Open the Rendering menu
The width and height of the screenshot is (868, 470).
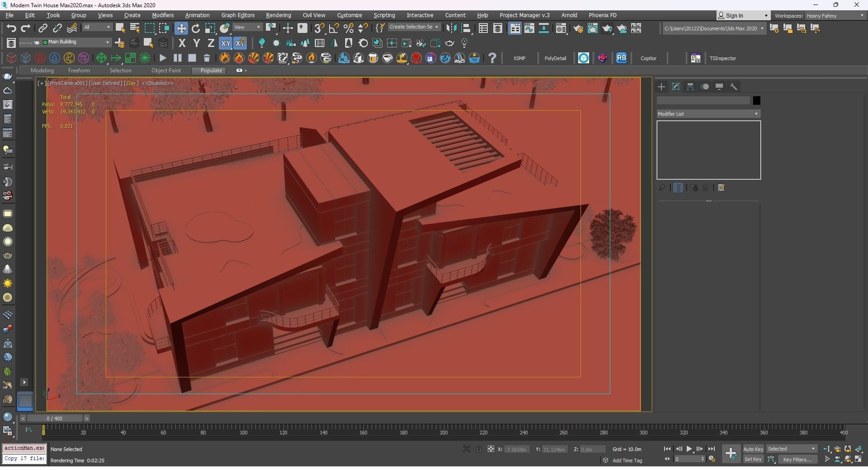pyautogui.click(x=278, y=15)
